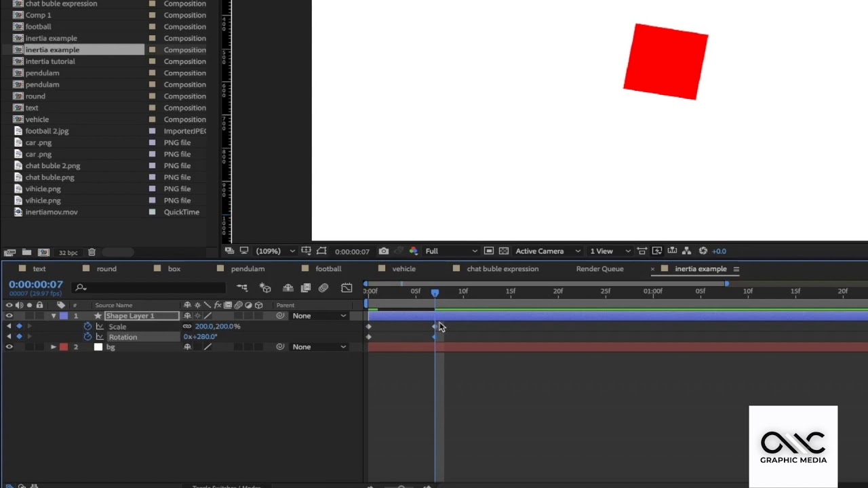Click Shape Layer 1 blue label color
Viewport: 868px width, 488px height.
[x=64, y=316]
